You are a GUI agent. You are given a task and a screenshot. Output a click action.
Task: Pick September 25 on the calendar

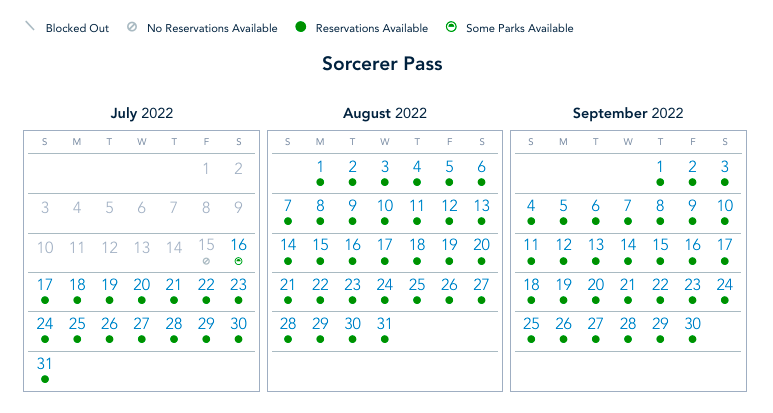[x=531, y=324]
